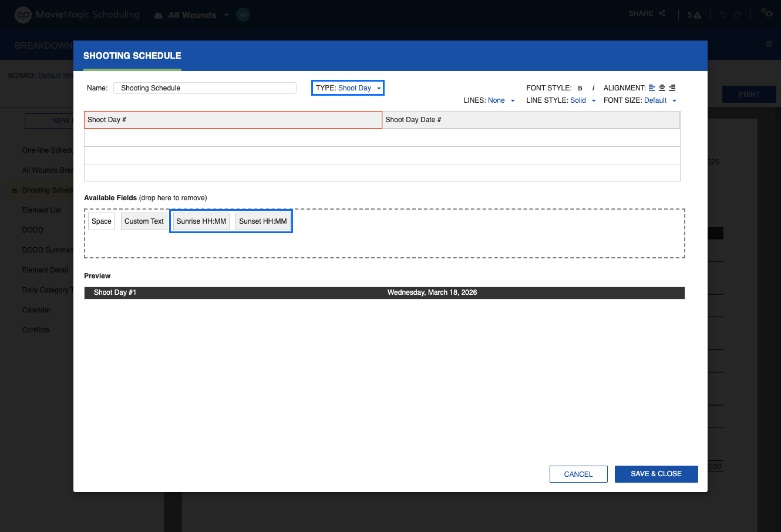
Task: Click the Share icon in header
Action: pyautogui.click(x=662, y=14)
